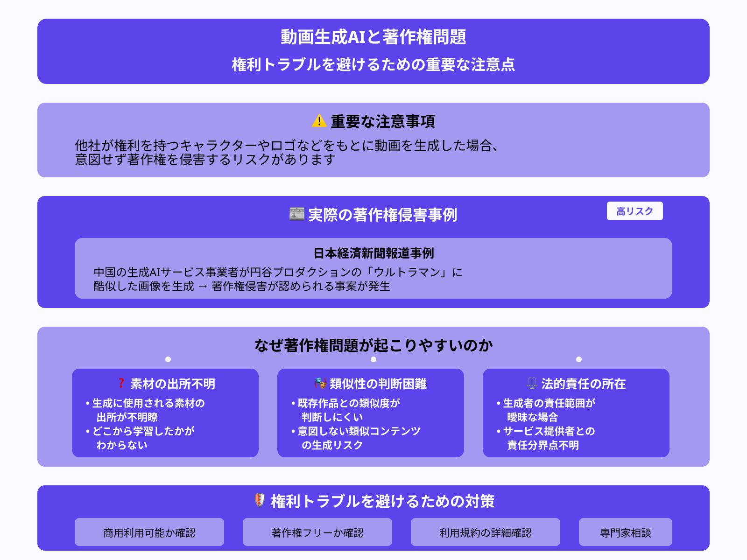The image size is (747, 560).
Task: Click the white dot above 法的責任の所在 card
Action: [x=579, y=359]
